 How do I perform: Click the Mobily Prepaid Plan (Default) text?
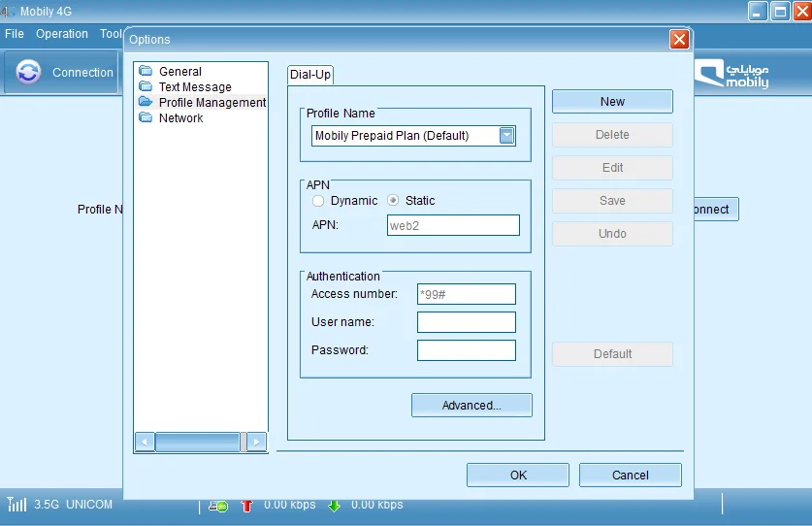(x=392, y=136)
